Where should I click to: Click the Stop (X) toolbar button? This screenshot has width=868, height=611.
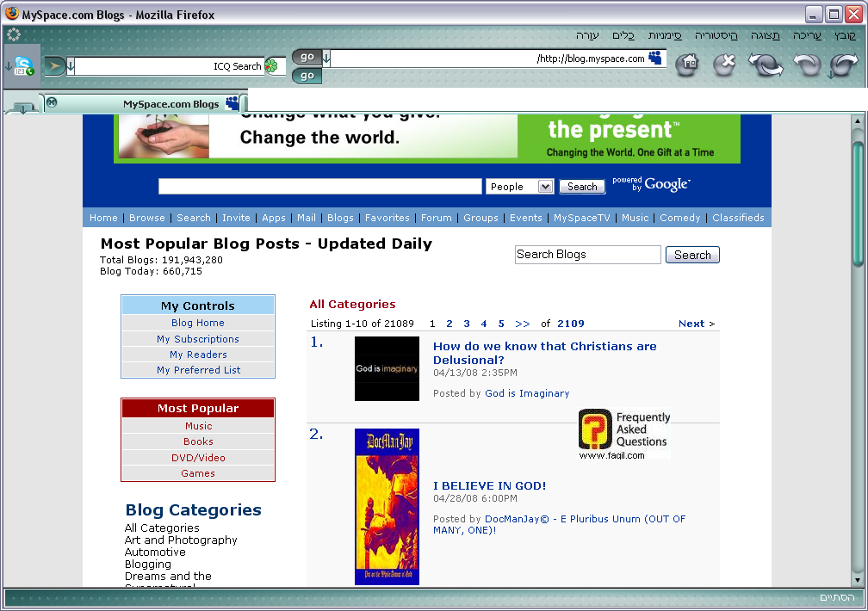pos(725,65)
